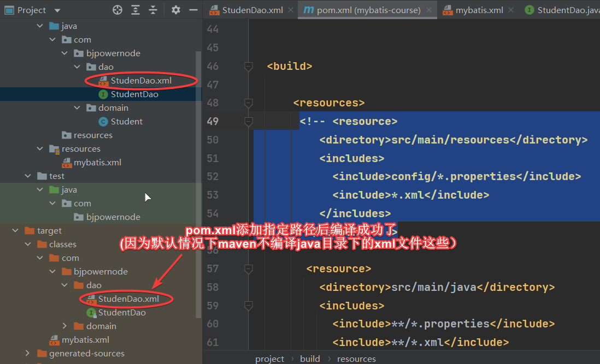Click the project breadcrumb
600x364 pixels.
pos(269,359)
